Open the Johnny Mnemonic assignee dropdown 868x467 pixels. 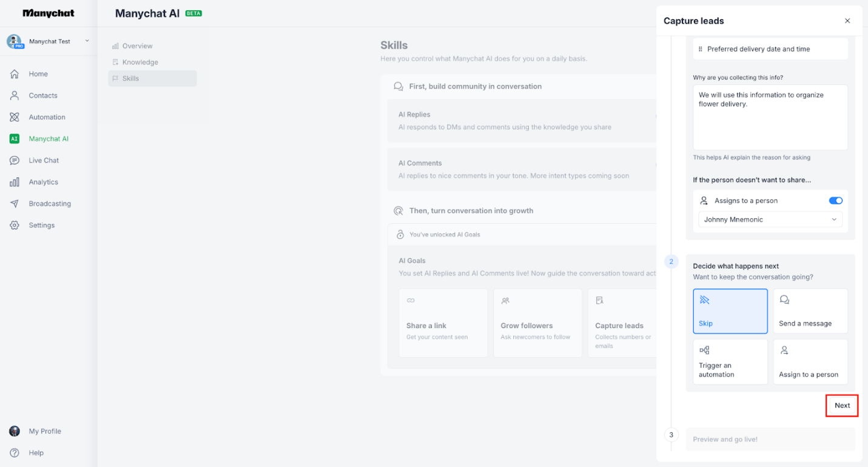click(x=770, y=220)
